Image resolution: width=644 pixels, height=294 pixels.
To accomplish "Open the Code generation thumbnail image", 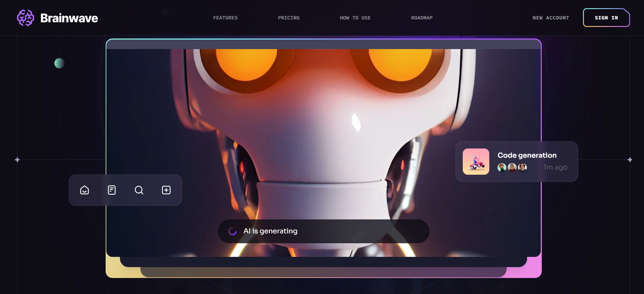I will (x=476, y=161).
